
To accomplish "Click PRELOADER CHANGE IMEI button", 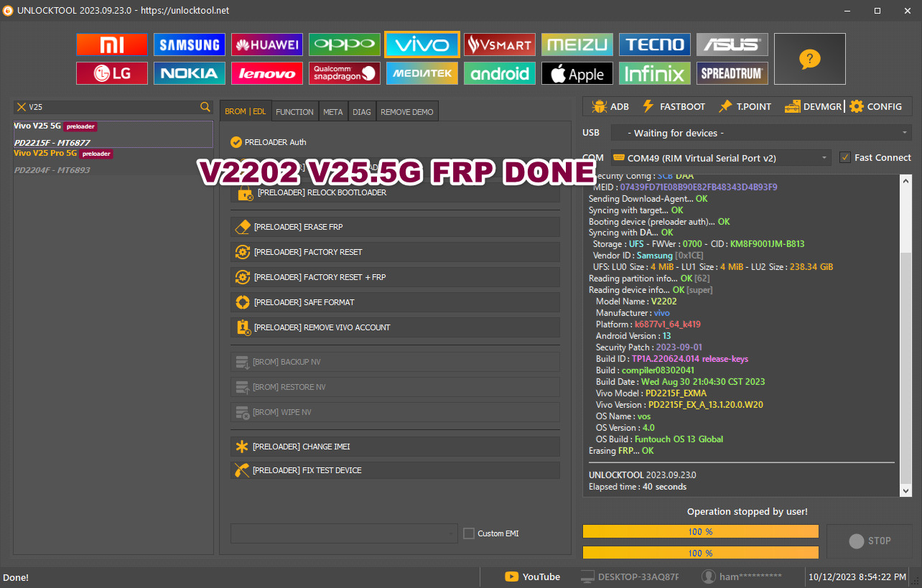I will (x=395, y=447).
